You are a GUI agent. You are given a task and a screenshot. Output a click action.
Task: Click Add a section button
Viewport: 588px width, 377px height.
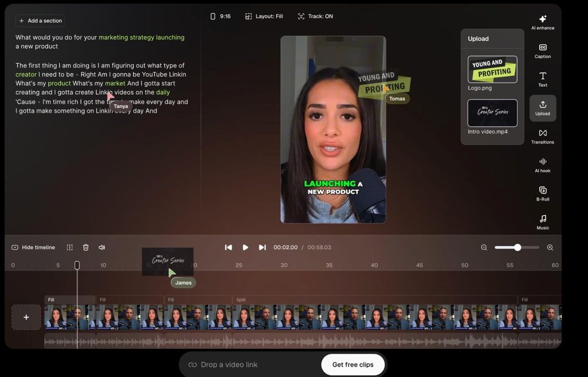(x=40, y=21)
